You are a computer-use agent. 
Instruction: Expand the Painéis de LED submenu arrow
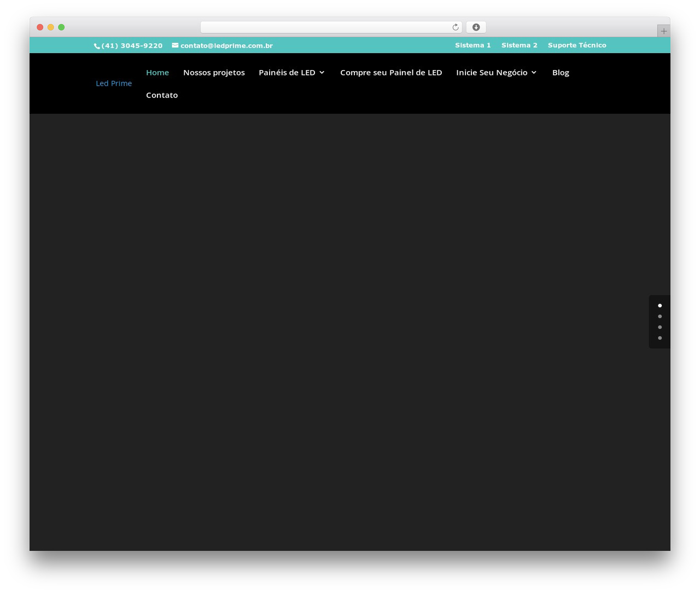(x=322, y=73)
